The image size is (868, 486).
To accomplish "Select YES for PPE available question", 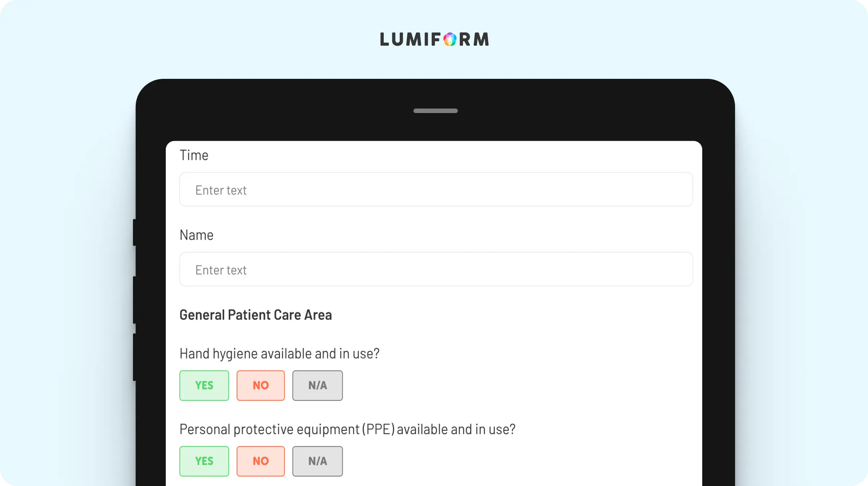I will pos(204,461).
